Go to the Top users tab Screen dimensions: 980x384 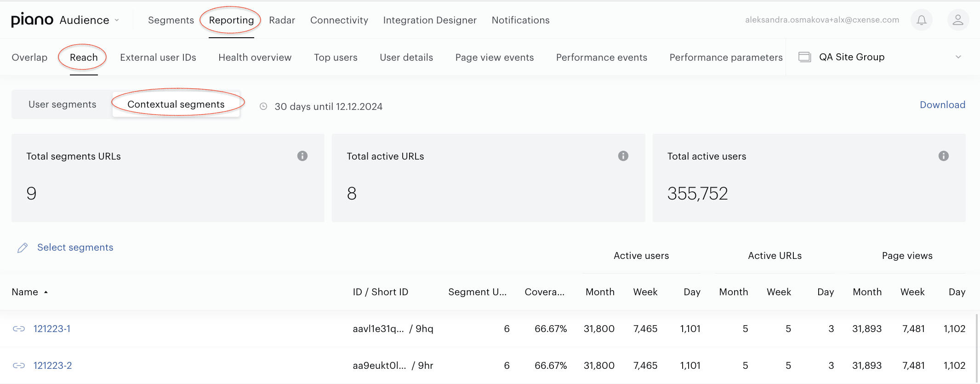pyautogui.click(x=336, y=57)
